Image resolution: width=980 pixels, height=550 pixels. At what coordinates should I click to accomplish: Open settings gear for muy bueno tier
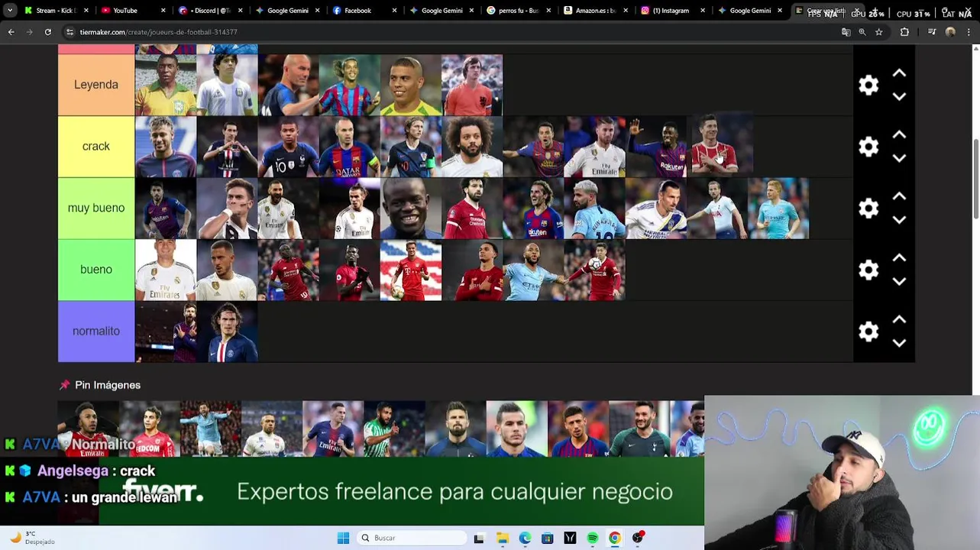[x=868, y=208]
